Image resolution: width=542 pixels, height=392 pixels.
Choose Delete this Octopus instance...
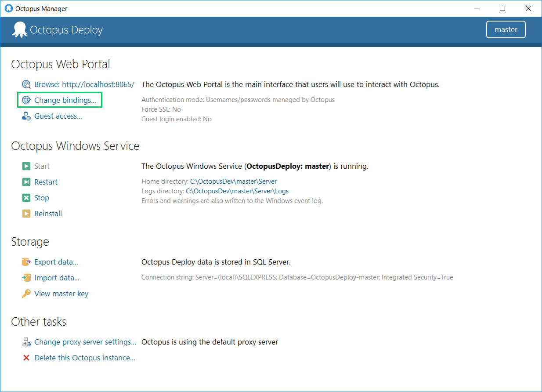coord(85,358)
